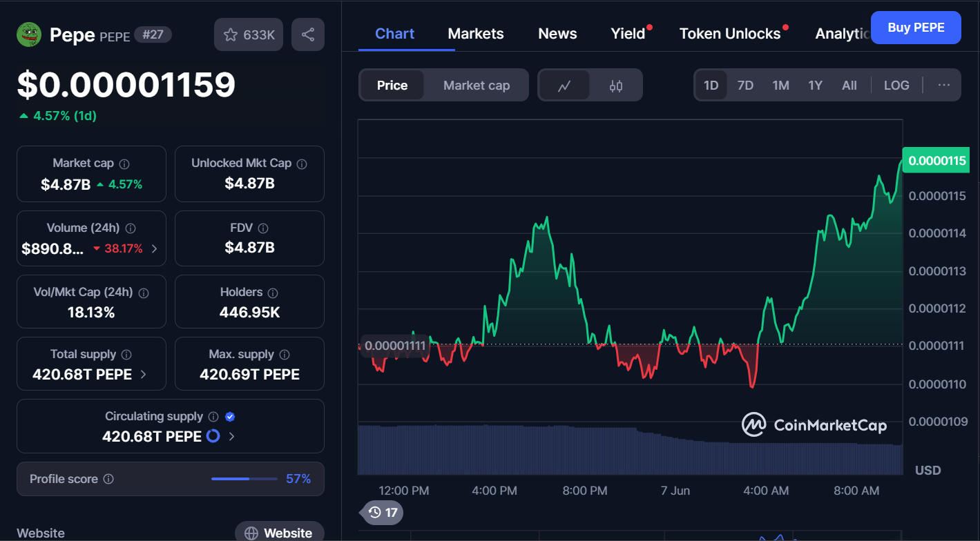
Task: Select the Market cap chart toggle
Action: click(477, 86)
